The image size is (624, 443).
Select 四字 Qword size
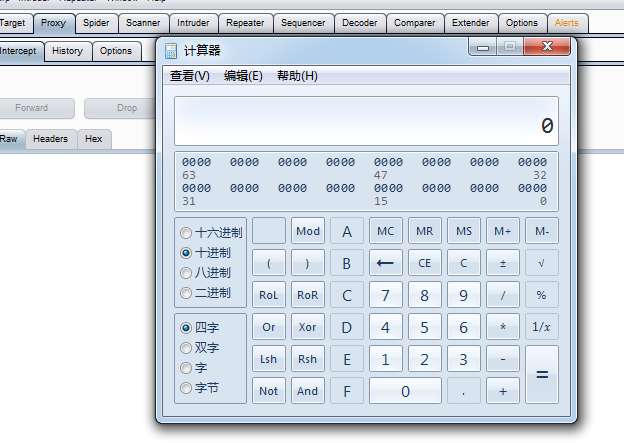[x=199, y=328]
